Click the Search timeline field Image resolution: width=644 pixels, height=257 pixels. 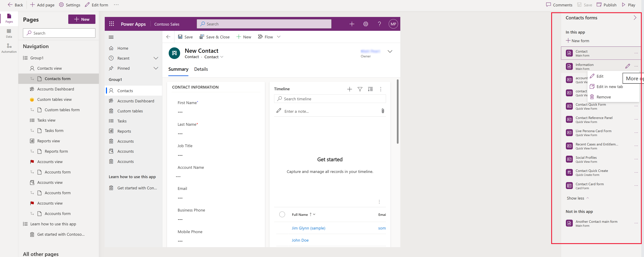pyautogui.click(x=330, y=99)
